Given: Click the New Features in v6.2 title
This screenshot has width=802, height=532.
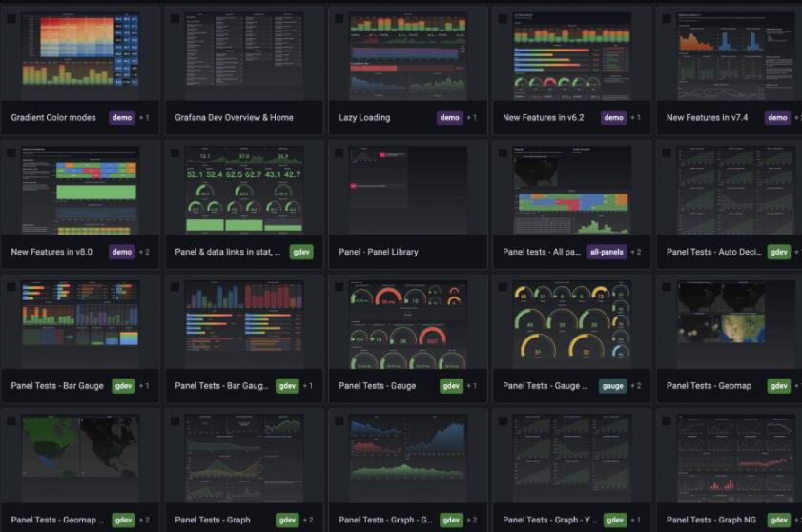Looking at the screenshot, I should pyautogui.click(x=544, y=117).
